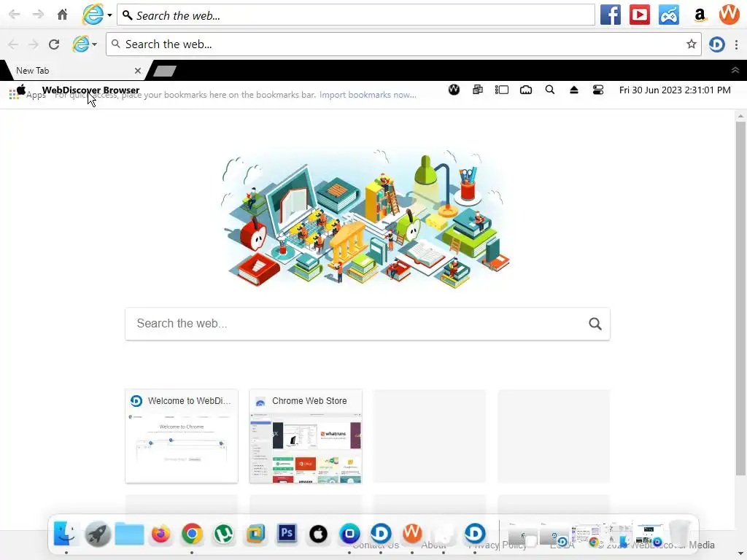747x560 pixels.
Task: Select the New Tab tab
Action: pyautogui.click(x=71, y=71)
